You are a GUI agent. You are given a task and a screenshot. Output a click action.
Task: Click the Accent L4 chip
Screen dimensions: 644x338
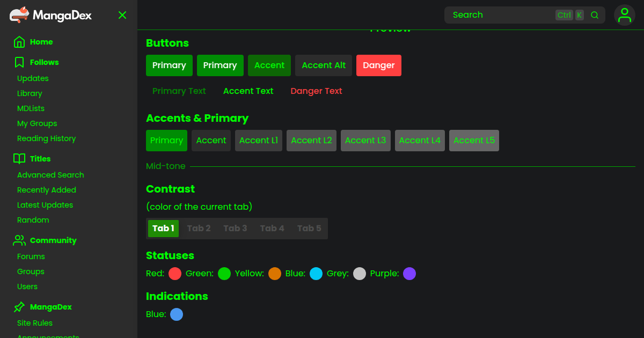420,141
